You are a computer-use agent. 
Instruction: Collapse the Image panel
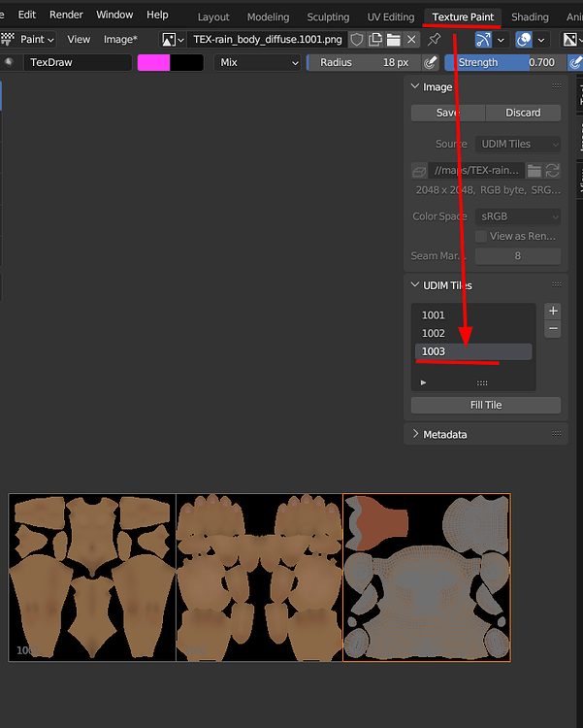coord(415,86)
